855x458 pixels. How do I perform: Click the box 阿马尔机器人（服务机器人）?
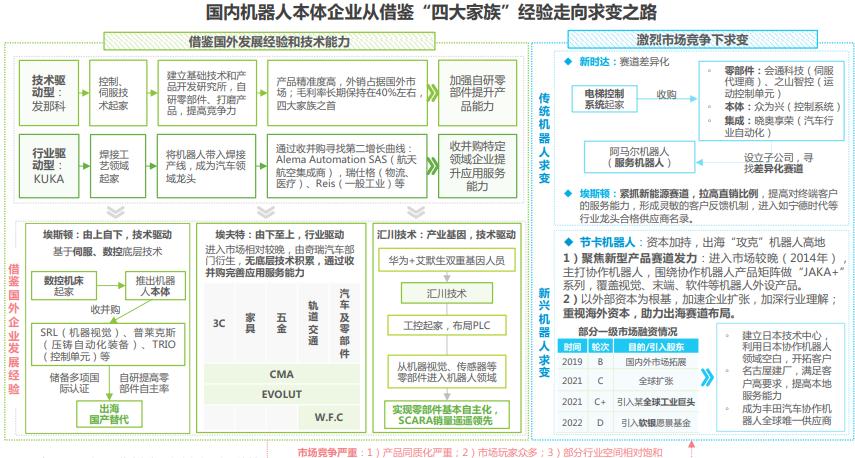[640, 157]
